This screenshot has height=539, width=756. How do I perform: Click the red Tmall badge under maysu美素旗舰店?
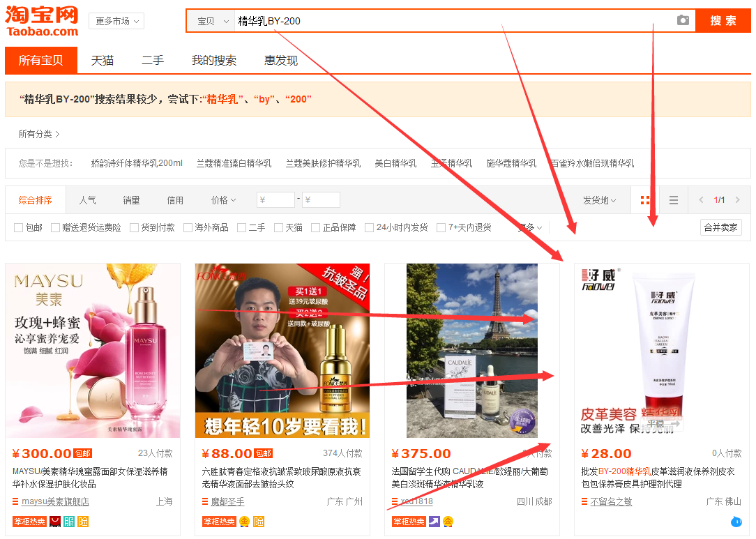(x=55, y=522)
